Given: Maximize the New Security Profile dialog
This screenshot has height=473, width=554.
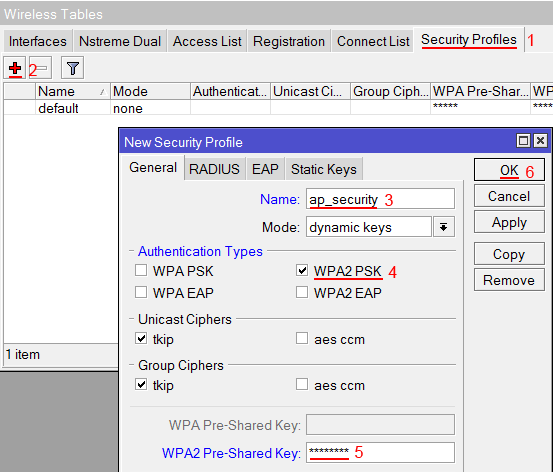Looking at the screenshot, I should (523, 141).
